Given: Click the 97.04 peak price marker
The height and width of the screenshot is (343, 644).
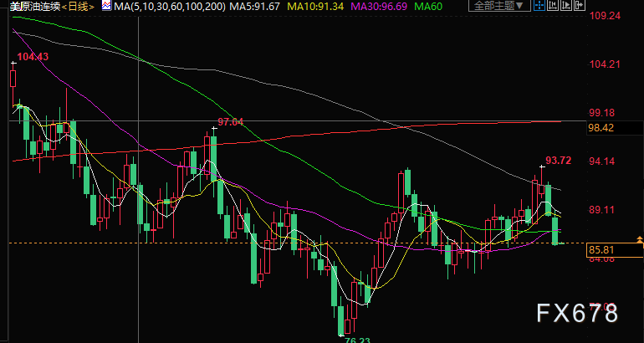Looking at the screenshot, I should click(x=230, y=122).
